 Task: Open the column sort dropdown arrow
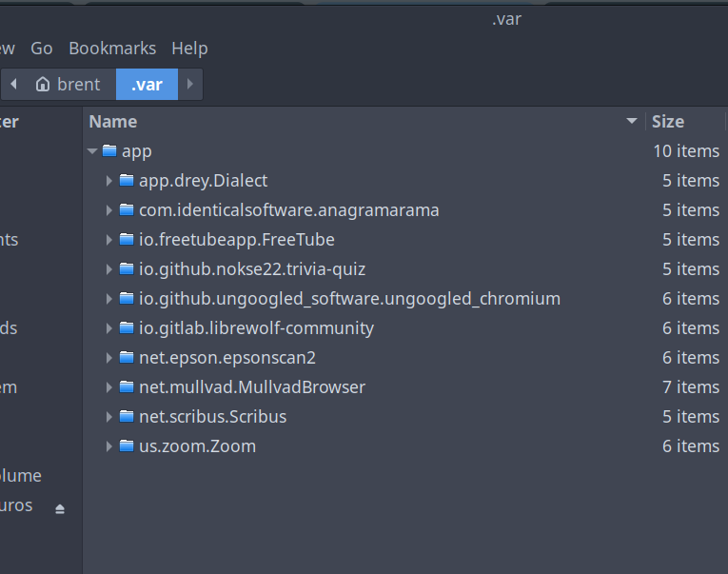(x=632, y=122)
